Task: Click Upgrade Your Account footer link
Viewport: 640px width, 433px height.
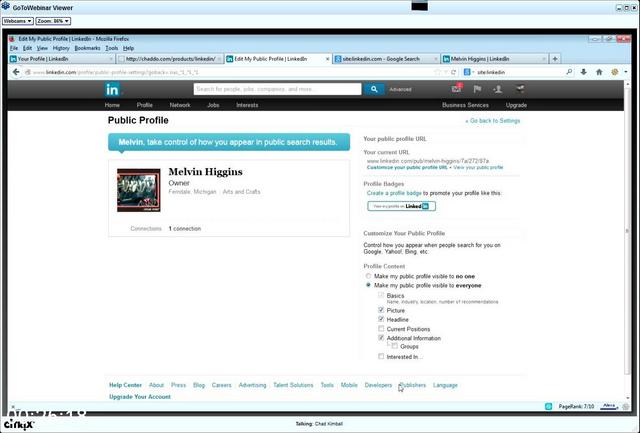Action: pos(140,397)
